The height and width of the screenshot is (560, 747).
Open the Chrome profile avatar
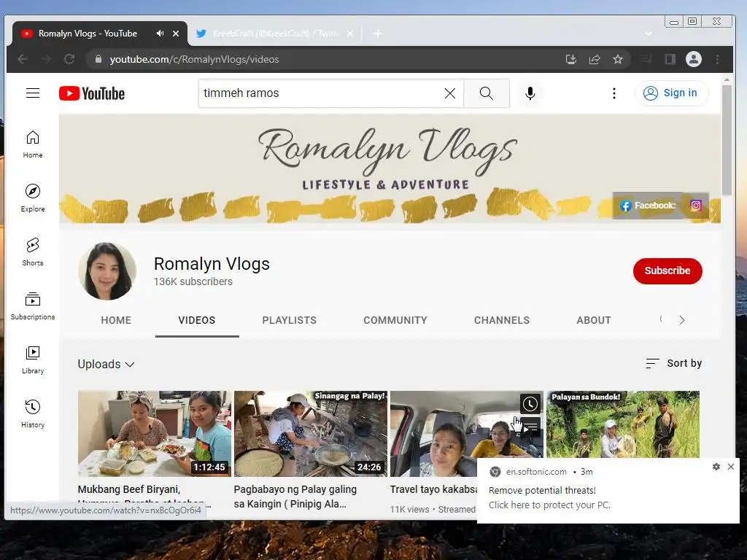tap(694, 59)
